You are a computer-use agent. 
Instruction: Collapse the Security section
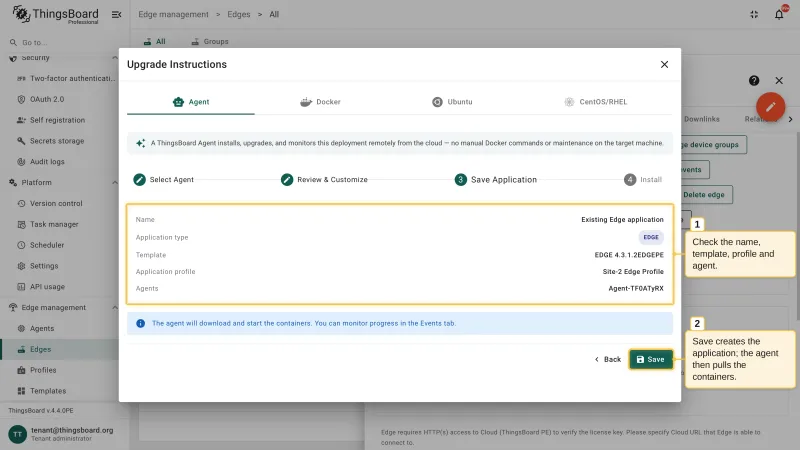pyautogui.click(x=114, y=58)
